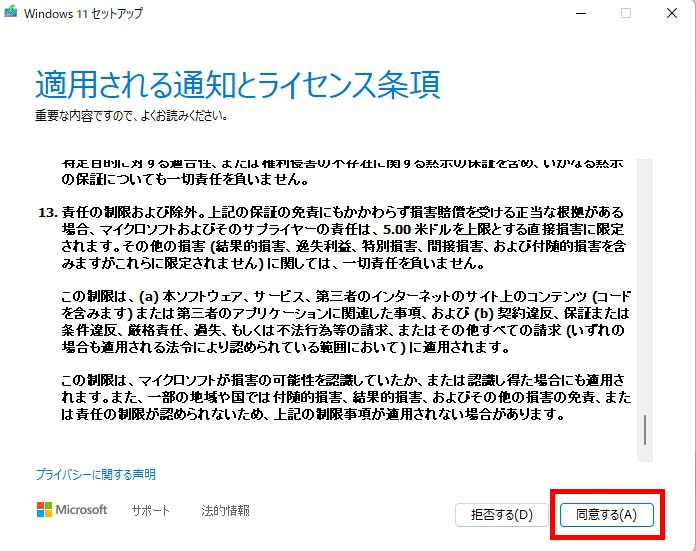Click the four-color Microsoft logo

pyautogui.click(x=44, y=510)
